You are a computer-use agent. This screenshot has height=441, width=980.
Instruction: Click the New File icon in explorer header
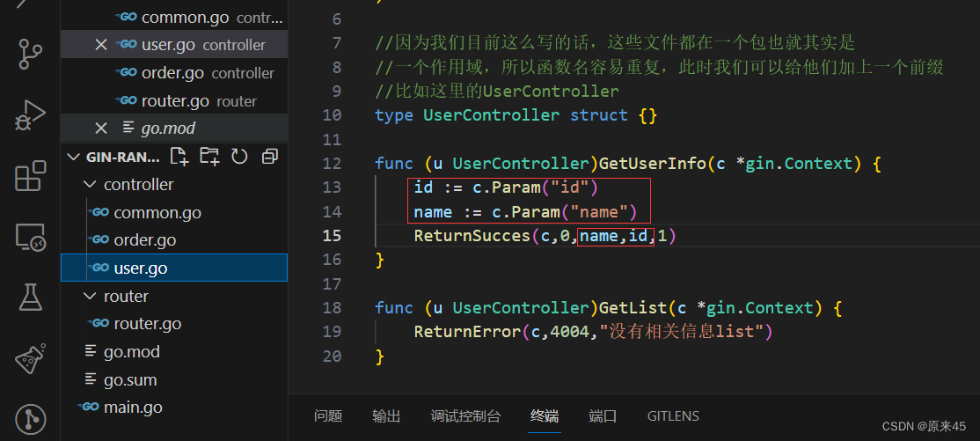click(x=179, y=157)
